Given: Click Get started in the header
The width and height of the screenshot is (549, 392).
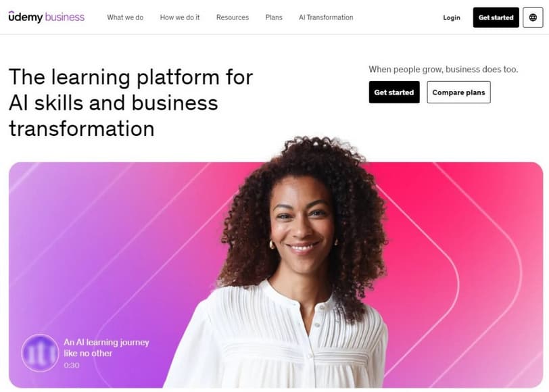Looking at the screenshot, I should 496,18.
